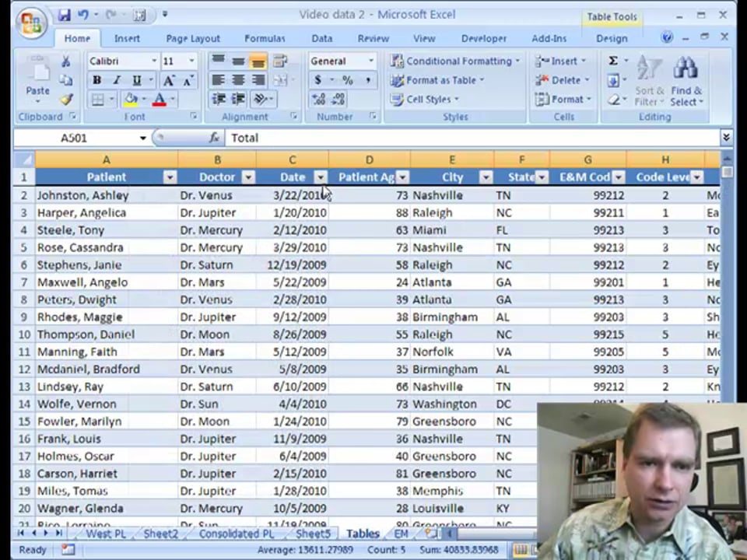The height and width of the screenshot is (560, 747).
Task: Apply Percent style
Action: click(x=348, y=80)
